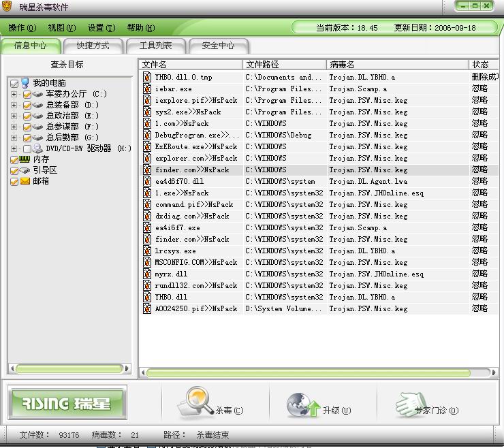Click the RISING 瑞星 logo banner
The width and height of the screenshot is (504, 448).
tap(67, 403)
